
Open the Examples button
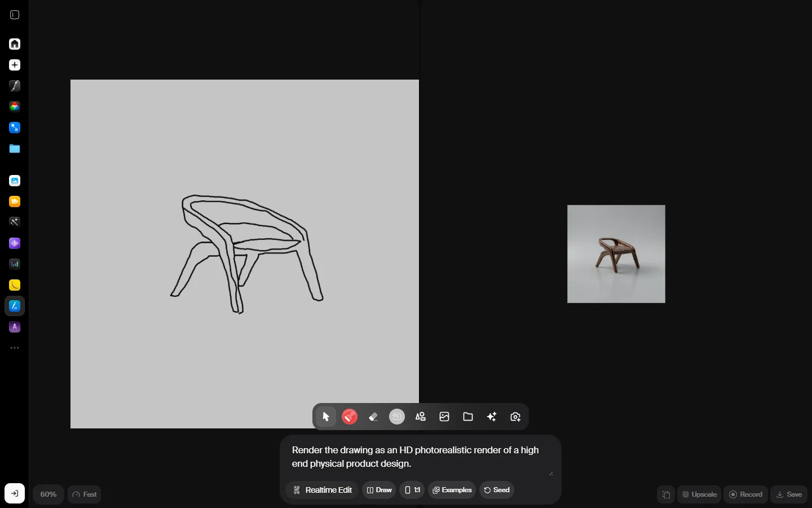[x=452, y=490]
